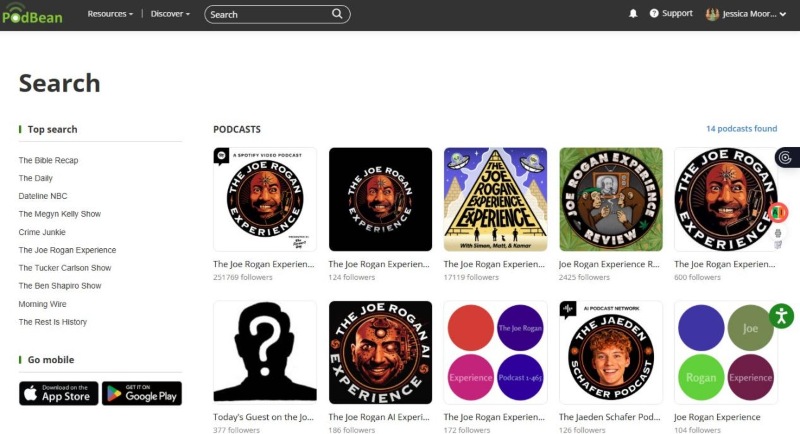Viewport: 800px width, 434px height.
Task: Open pyramid Joe Rogan Experience Experience thumbnail
Action: click(495, 199)
